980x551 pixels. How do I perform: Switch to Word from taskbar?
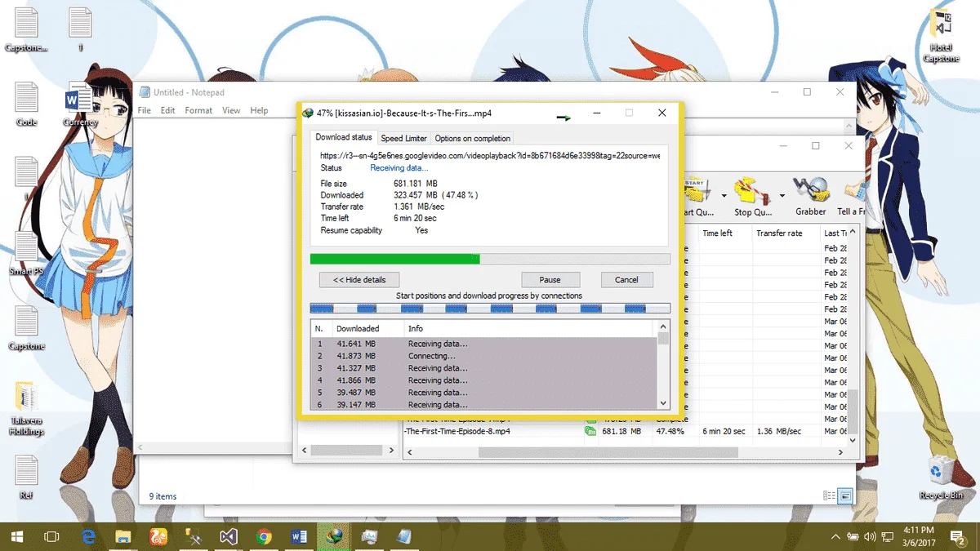(x=298, y=536)
